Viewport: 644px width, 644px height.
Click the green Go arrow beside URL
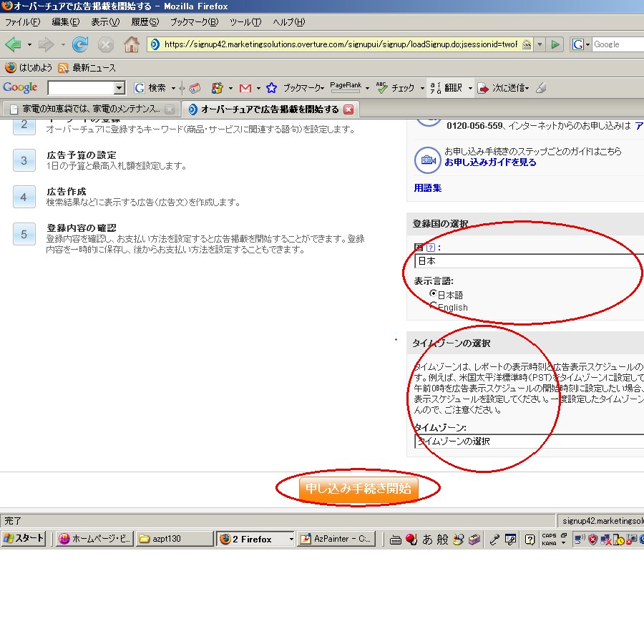(x=555, y=44)
